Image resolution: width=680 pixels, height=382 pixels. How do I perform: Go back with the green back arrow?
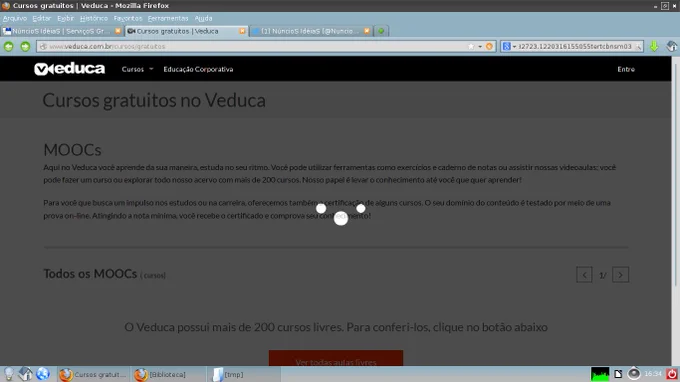(x=9, y=46)
